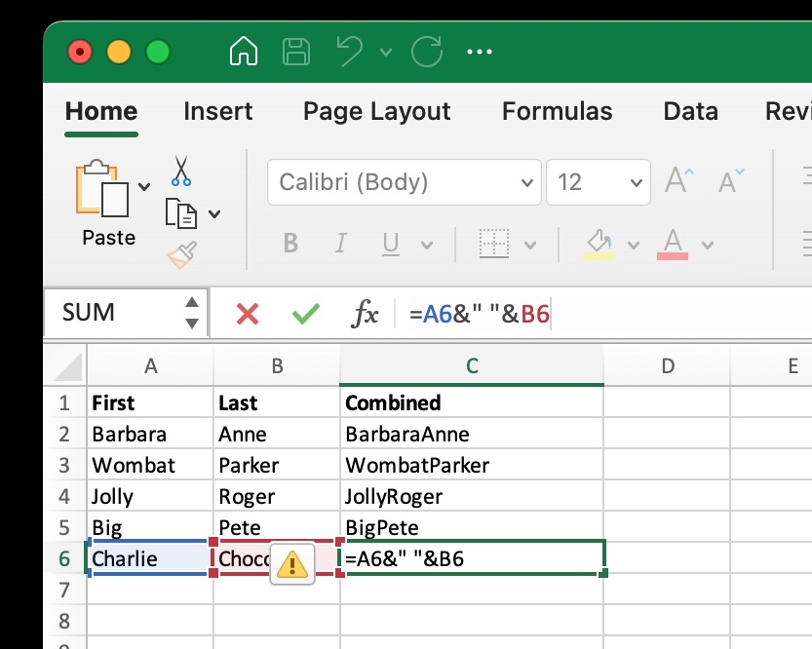This screenshot has height=649, width=812.
Task: Open the Data ribbon tab
Action: [690, 111]
